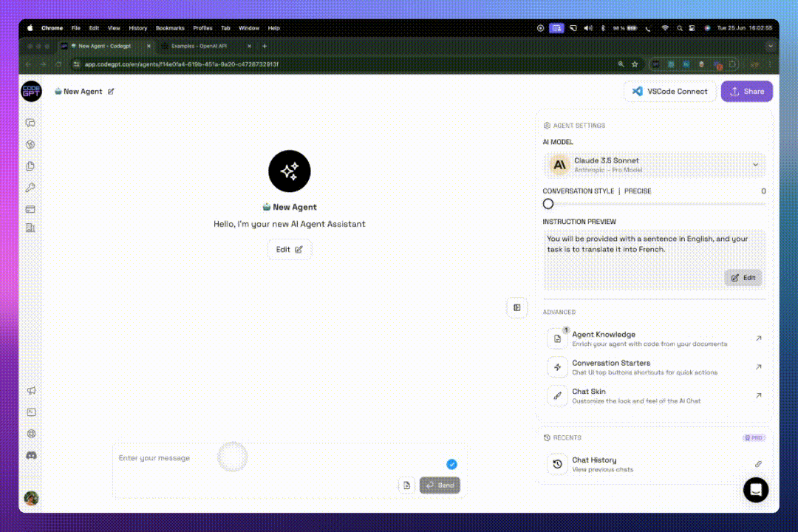The image size is (798, 532).
Task: Open the user profile avatar
Action: tap(31, 498)
